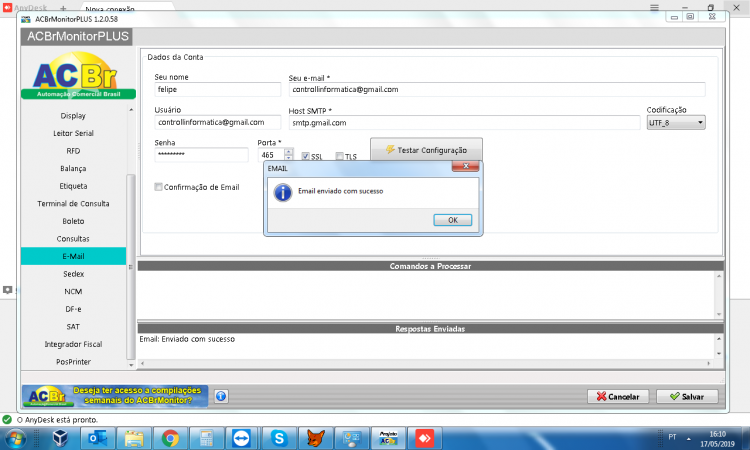Open the Codificação UTF_8 dropdown

pos(676,123)
